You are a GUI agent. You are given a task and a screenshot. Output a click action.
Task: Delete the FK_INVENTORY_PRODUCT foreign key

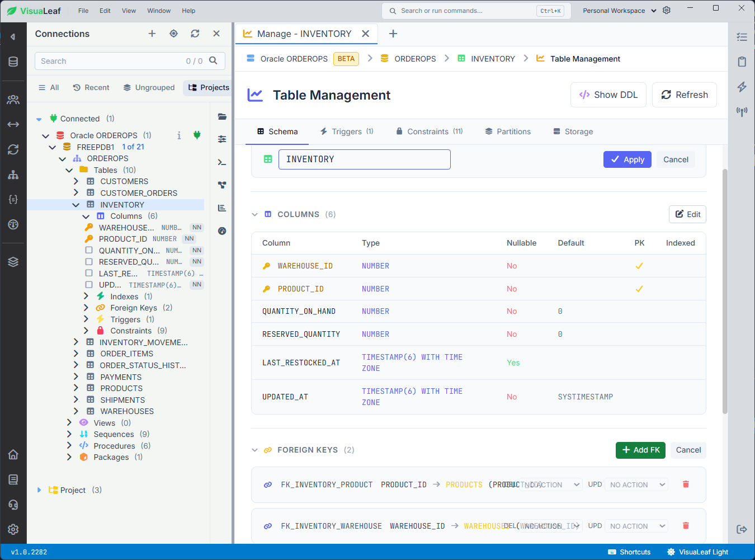point(686,484)
